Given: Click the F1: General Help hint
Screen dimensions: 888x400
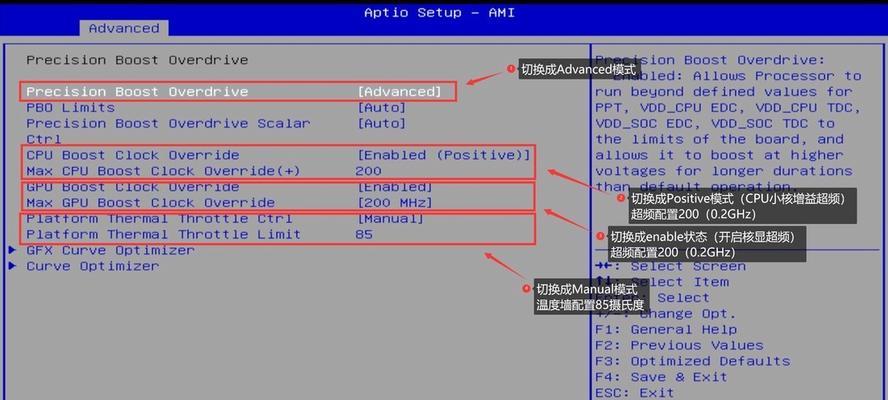Looking at the screenshot, I should click(666, 330).
